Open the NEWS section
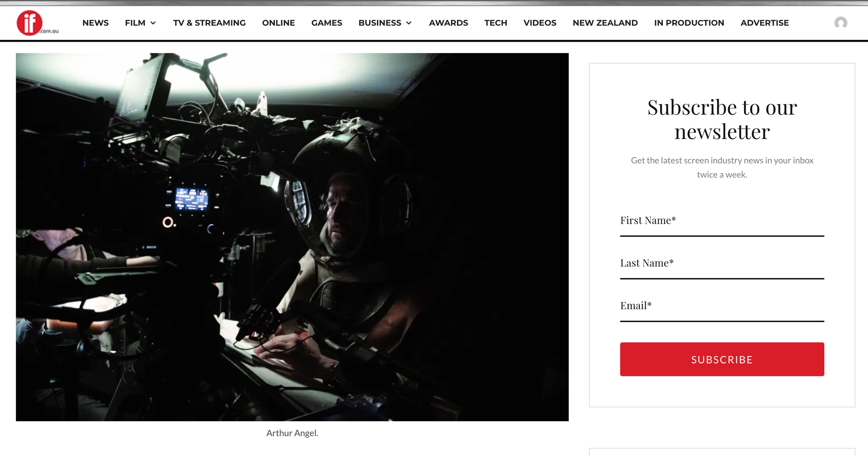Viewport: 868px width, 456px height. pos(95,23)
